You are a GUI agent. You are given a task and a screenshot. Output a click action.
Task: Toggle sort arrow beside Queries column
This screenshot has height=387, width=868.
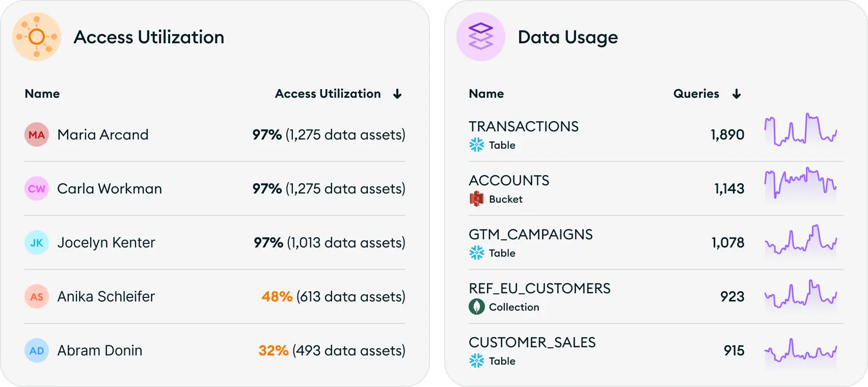[737, 94]
